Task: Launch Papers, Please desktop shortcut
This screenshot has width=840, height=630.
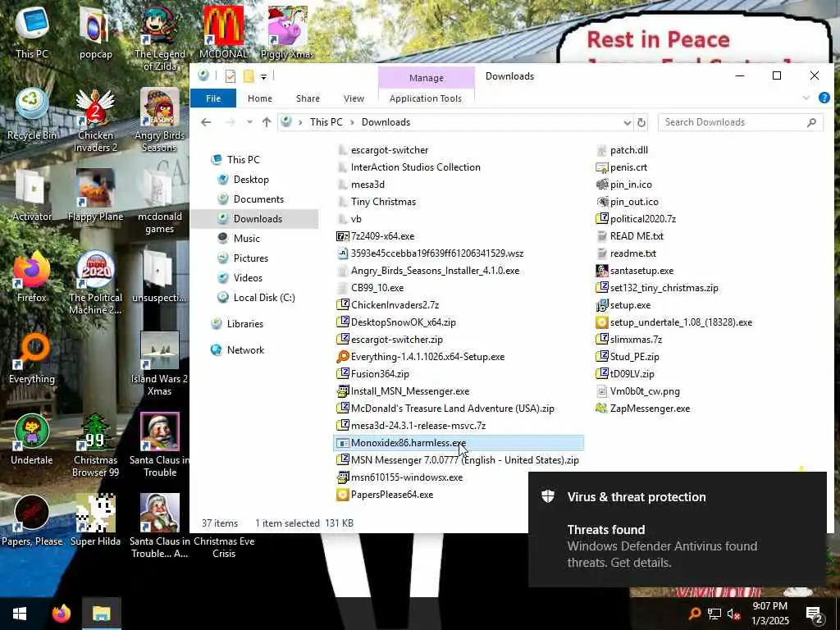Action: pos(32,521)
